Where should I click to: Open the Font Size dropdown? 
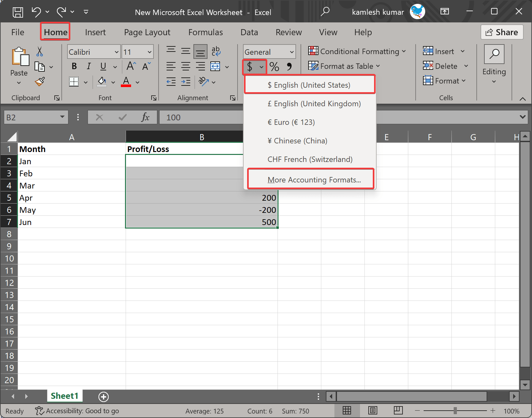149,52
